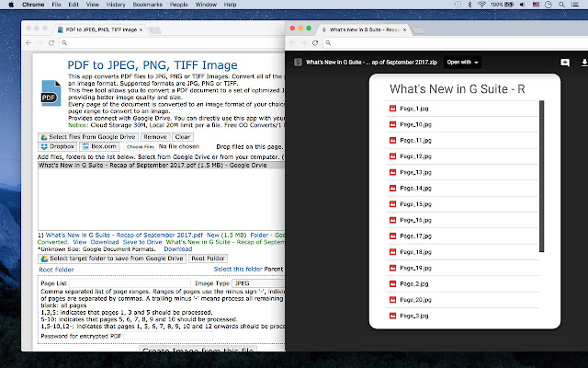Viewport: 588px width, 368px height.
Task: Click the zip archive icon beside file title
Action: pyautogui.click(x=298, y=63)
